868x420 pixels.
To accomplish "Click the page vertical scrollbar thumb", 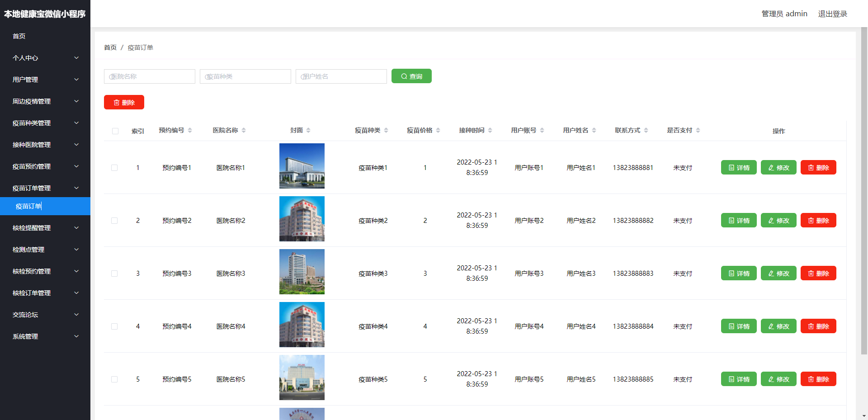I will [864, 191].
